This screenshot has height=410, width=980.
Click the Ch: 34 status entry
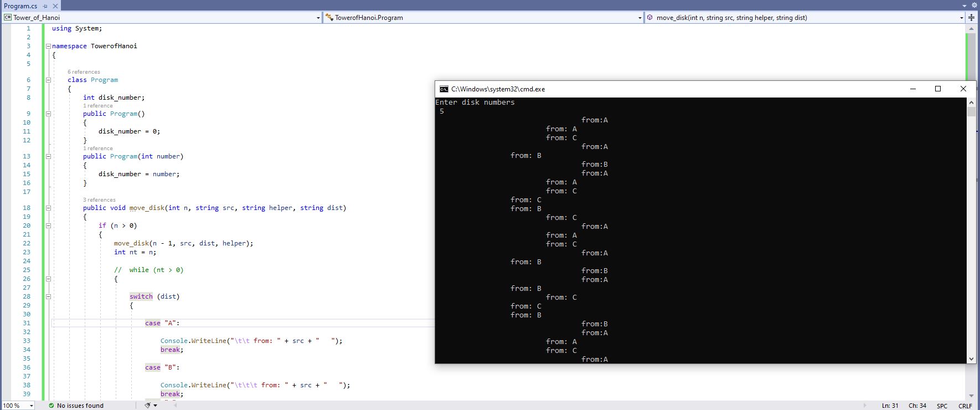click(x=917, y=406)
